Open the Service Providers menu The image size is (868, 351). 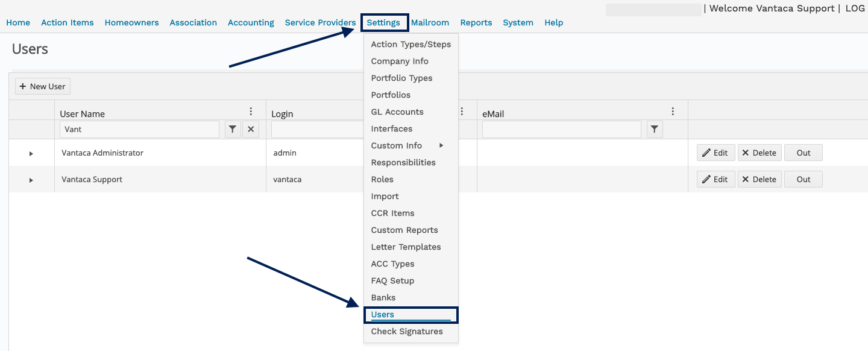point(321,22)
